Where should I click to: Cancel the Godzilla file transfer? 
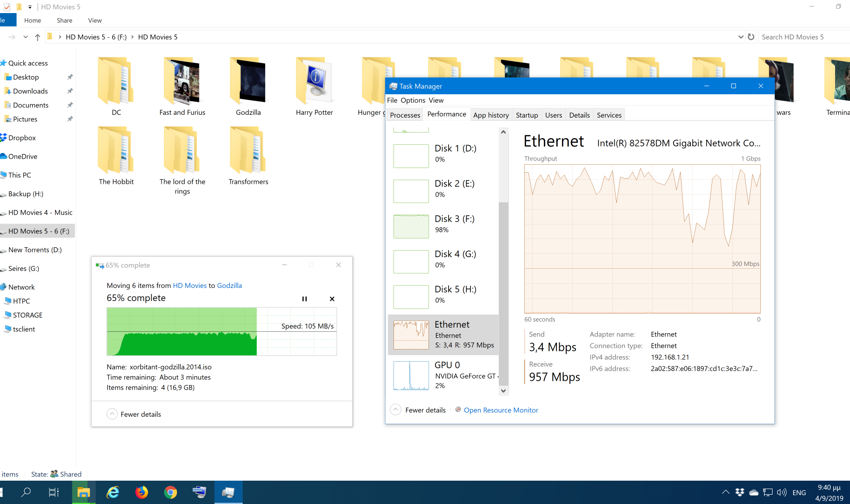[x=332, y=299]
